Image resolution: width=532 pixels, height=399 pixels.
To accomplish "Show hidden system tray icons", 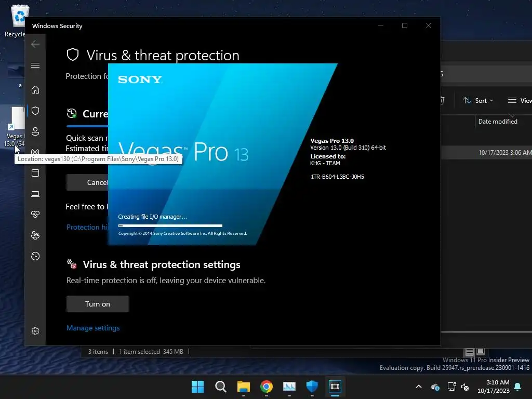I will [x=419, y=387].
